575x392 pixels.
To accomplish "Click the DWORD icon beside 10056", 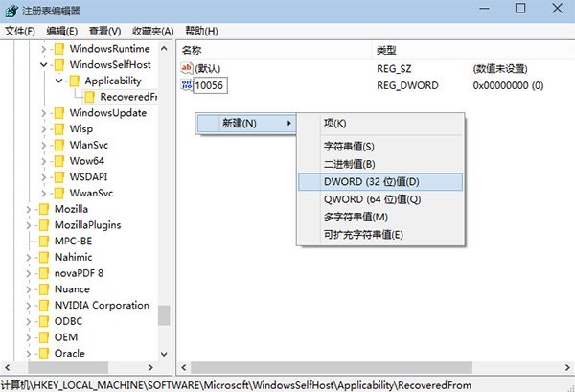I will [187, 85].
